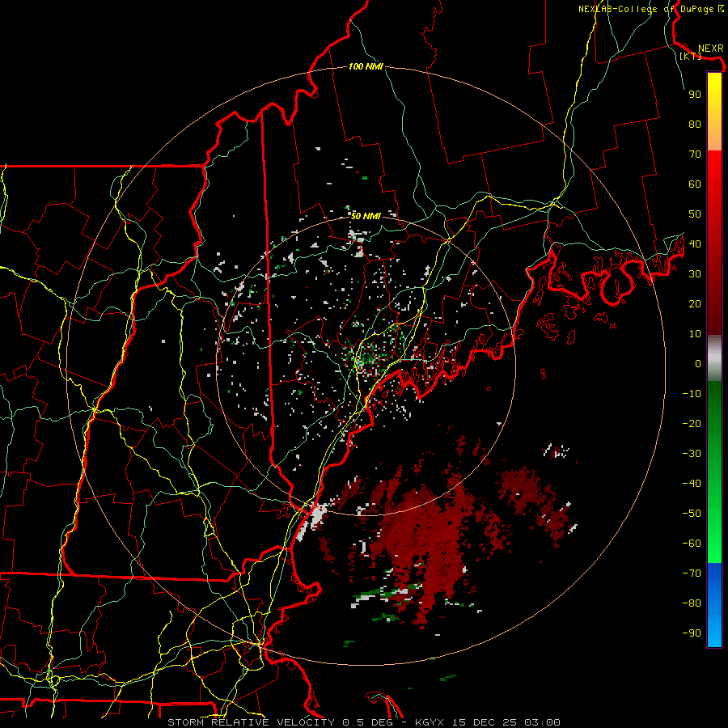This screenshot has height=728, width=728.
Task: Click the gray zero-velocity segment of the color bar
Action: [x=714, y=358]
